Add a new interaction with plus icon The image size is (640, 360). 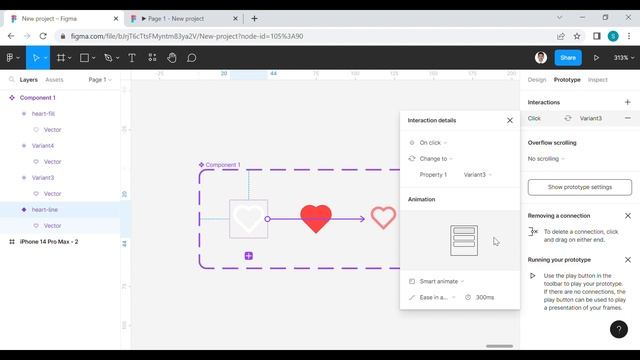coord(628,102)
